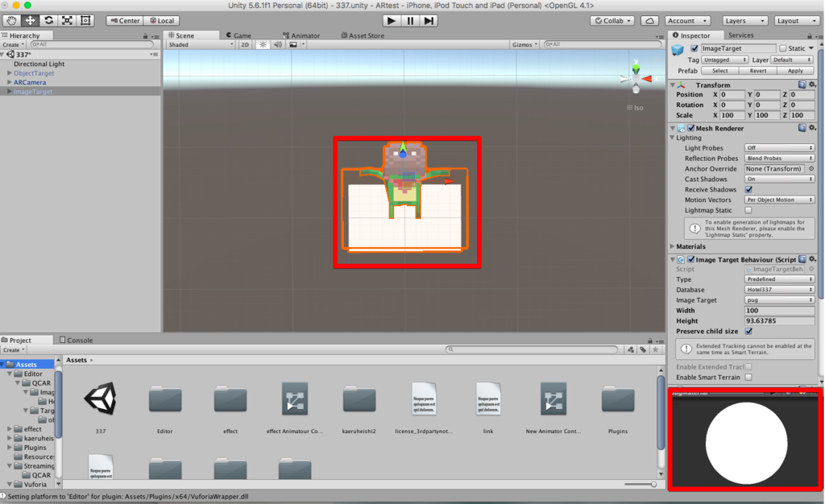Screen dimensions: 825x504
Task: Toggle pivot Center button
Action: (125, 20)
